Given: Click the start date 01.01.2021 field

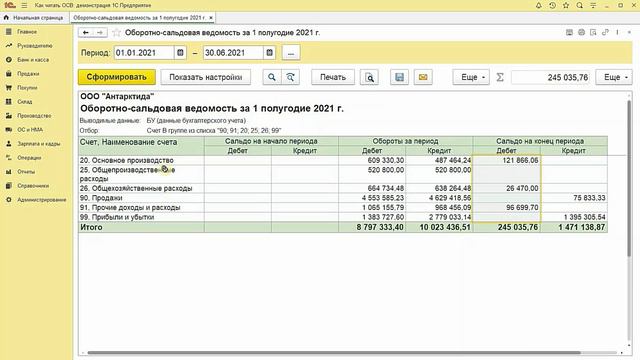Looking at the screenshot, I should pos(144,53).
